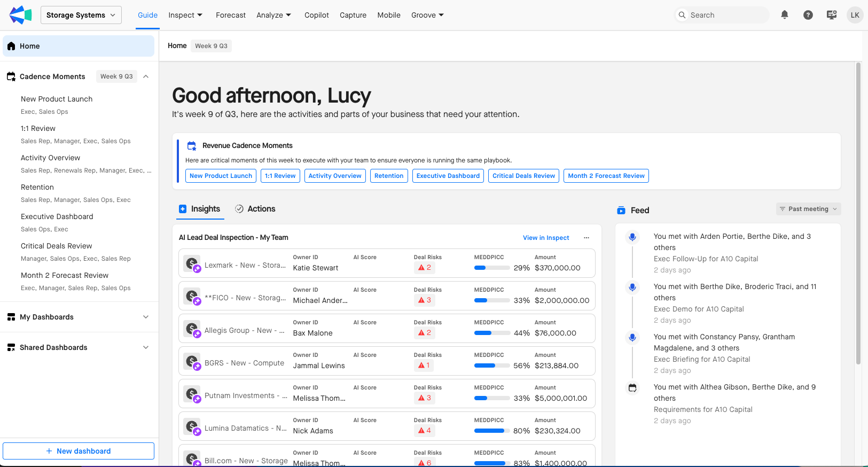Select the Guide tab
The width and height of the screenshot is (868, 467).
[147, 15]
